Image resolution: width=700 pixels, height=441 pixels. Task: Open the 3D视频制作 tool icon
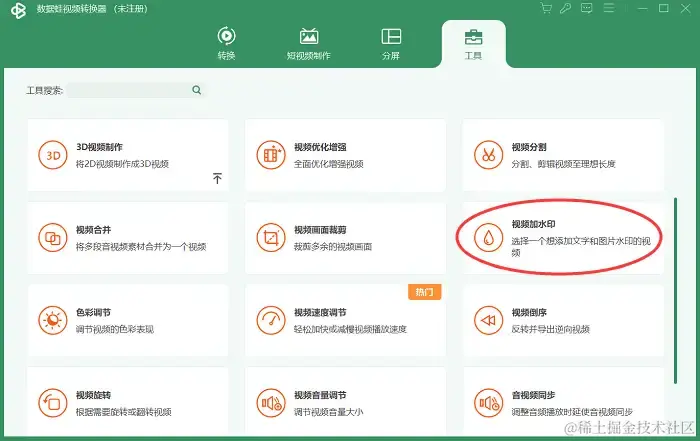click(x=53, y=155)
